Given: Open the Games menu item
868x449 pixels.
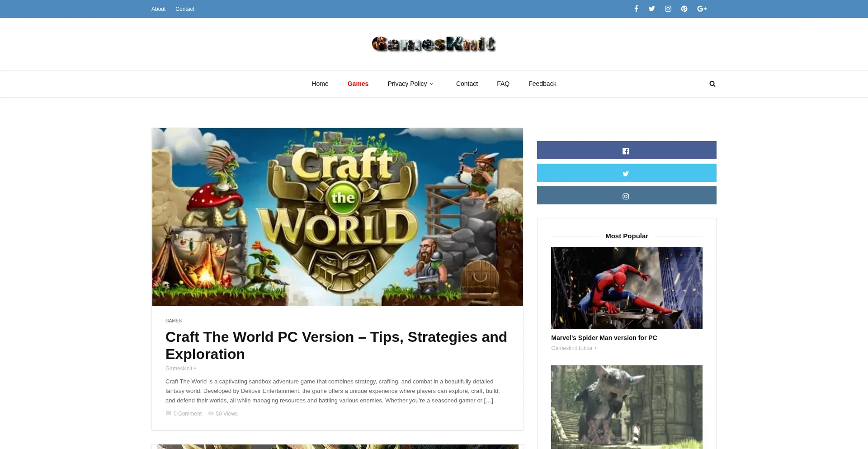Looking at the screenshot, I should 358,84.
